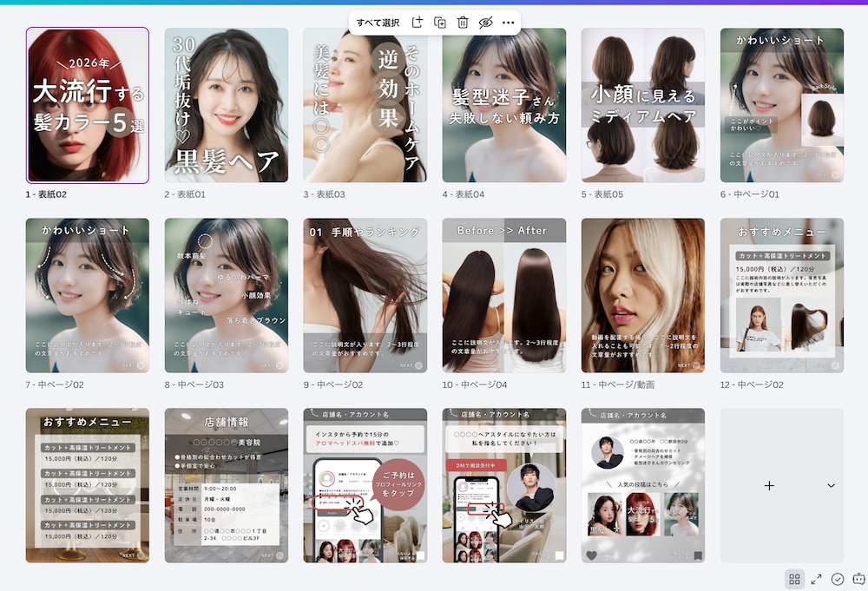The height and width of the screenshot is (591, 868).
Task: Toggle the grid view icon
Action: [x=794, y=579]
